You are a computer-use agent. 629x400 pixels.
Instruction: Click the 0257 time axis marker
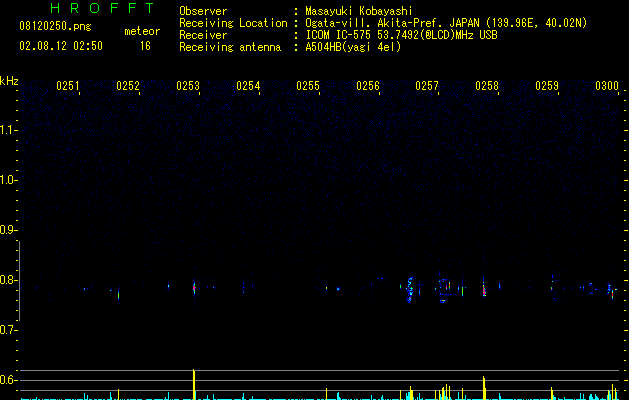coord(427,86)
